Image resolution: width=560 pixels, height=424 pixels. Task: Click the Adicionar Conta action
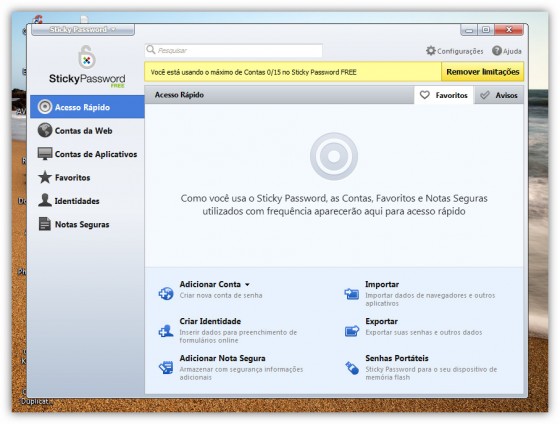(x=210, y=284)
